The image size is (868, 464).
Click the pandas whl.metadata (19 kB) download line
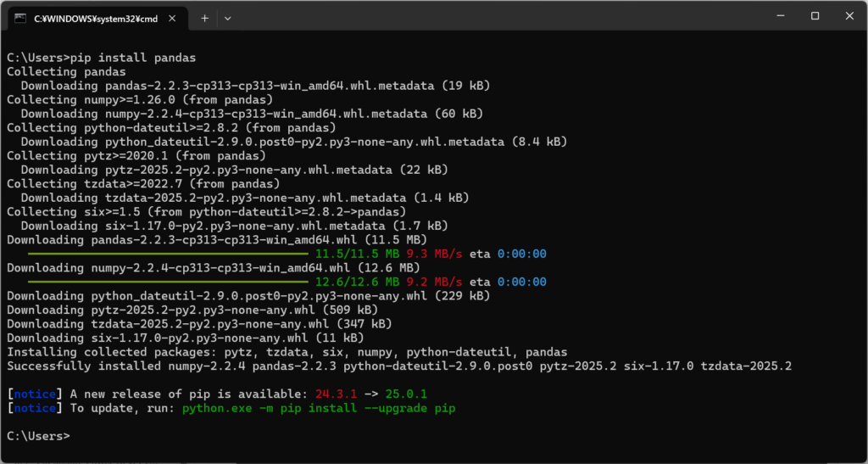click(x=255, y=86)
